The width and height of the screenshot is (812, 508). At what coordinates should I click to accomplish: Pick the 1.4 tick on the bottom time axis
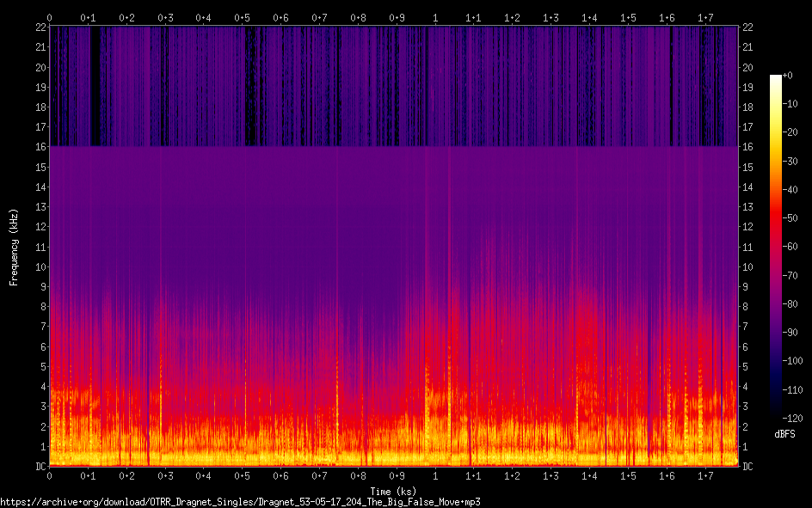pos(589,476)
